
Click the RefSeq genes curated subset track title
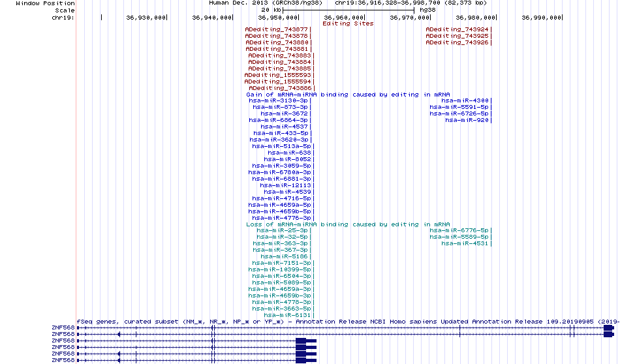click(x=348, y=322)
